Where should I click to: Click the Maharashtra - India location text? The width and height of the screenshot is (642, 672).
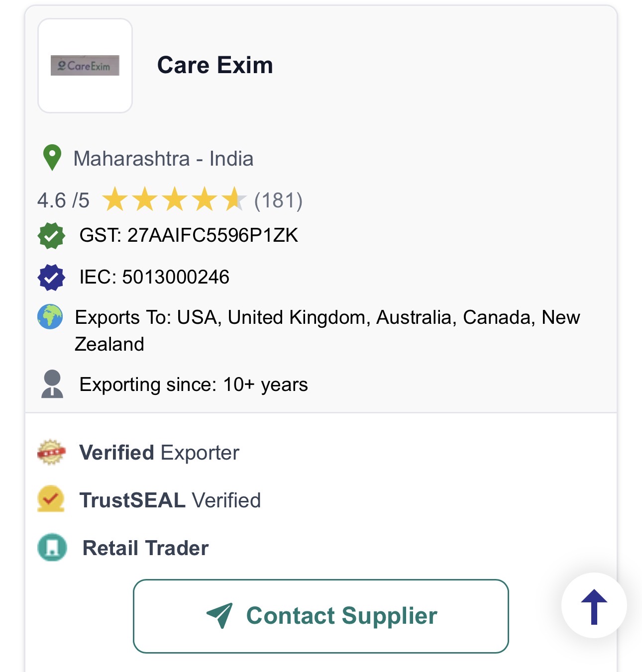[x=163, y=159]
